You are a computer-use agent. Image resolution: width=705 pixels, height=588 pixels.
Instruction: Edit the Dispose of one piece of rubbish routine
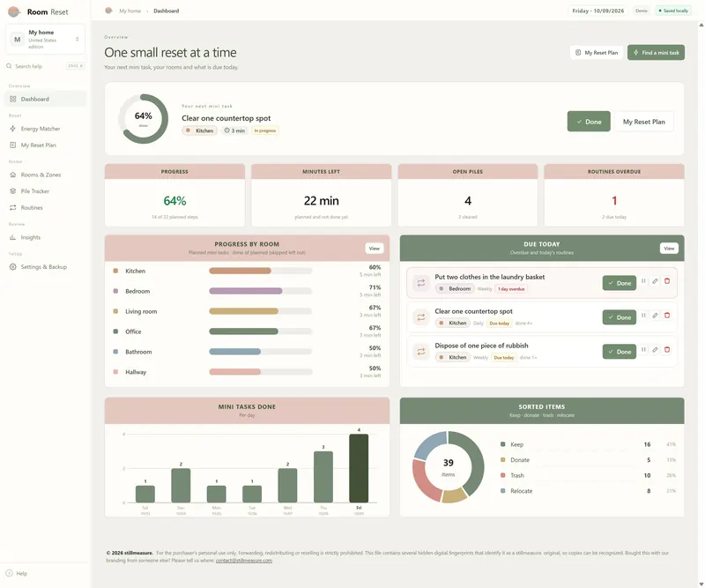pos(655,350)
